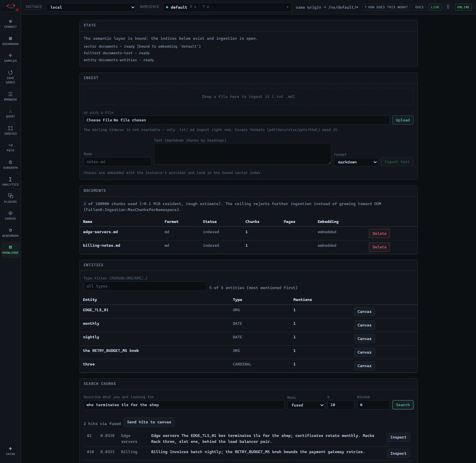This screenshot has width=476, height=463.
Task: Send three entity to Canvas
Action: [x=364, y=366]
